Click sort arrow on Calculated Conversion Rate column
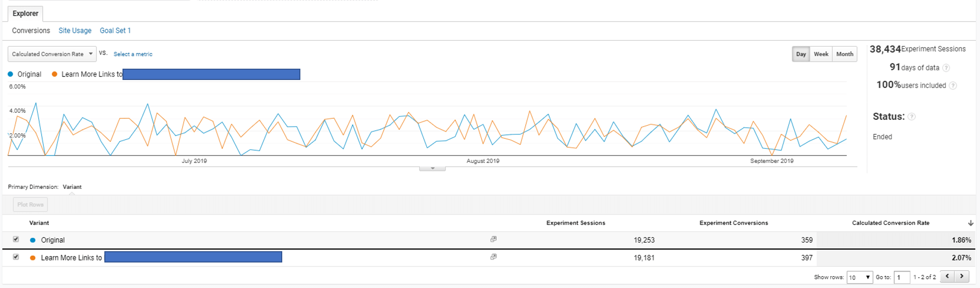Viewport: 980px width, 288px height. (x=970, y=223)
